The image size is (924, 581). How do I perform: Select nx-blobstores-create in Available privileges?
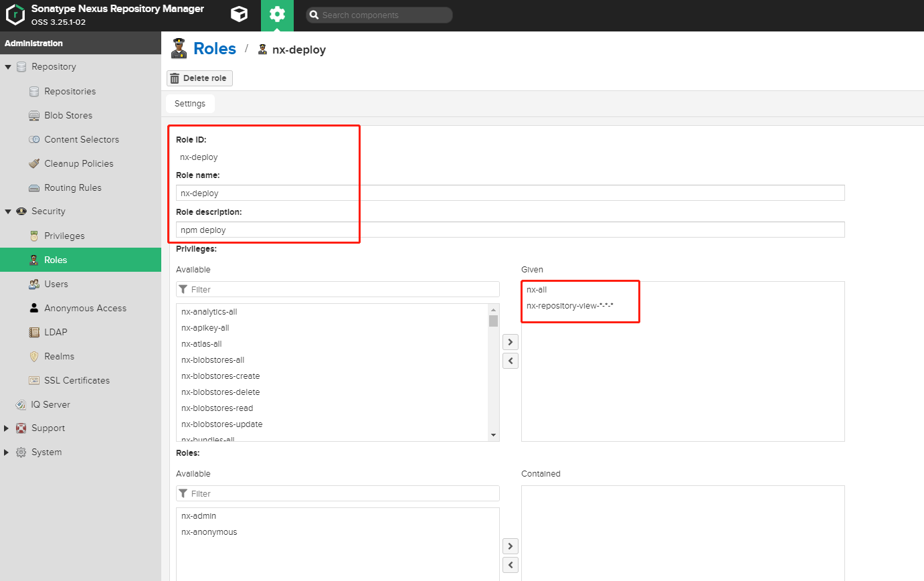pyautogui.click(x=220, y=376)
